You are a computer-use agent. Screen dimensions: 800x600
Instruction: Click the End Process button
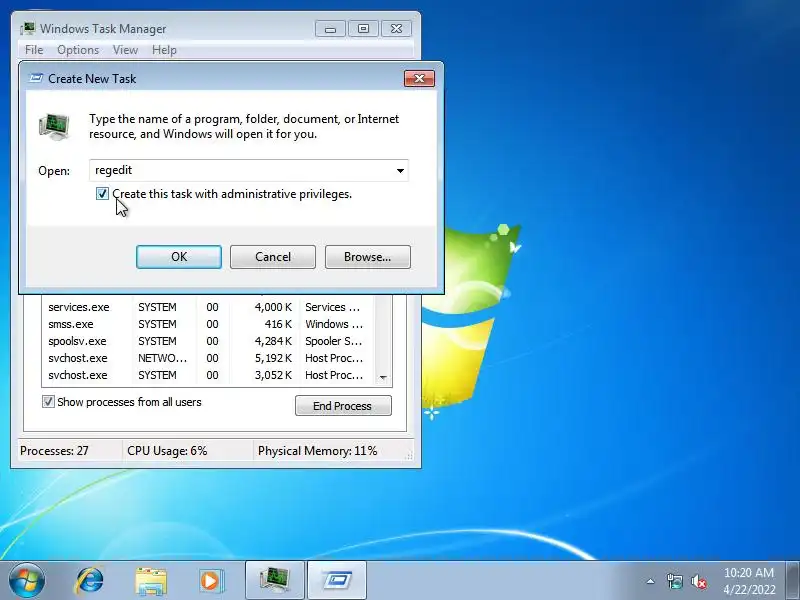click(343, 406)
